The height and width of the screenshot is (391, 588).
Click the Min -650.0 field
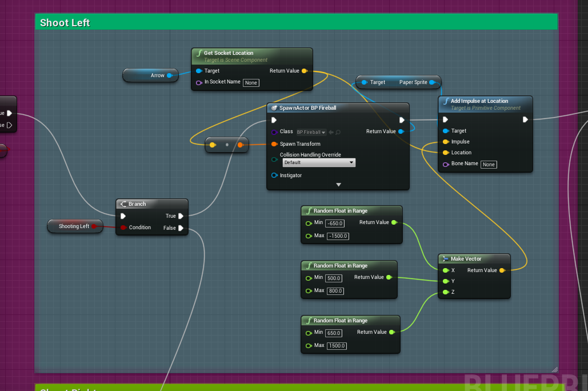tap(335, 224)
